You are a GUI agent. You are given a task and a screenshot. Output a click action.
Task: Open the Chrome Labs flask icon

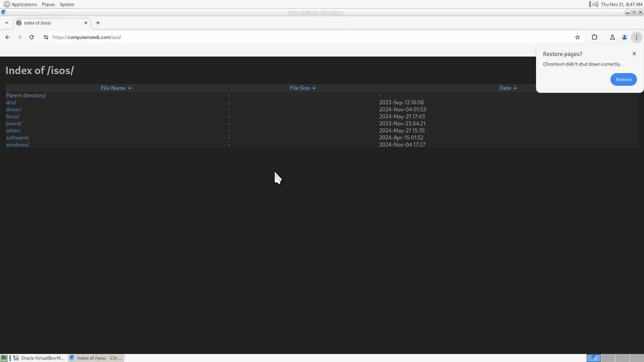612,37
